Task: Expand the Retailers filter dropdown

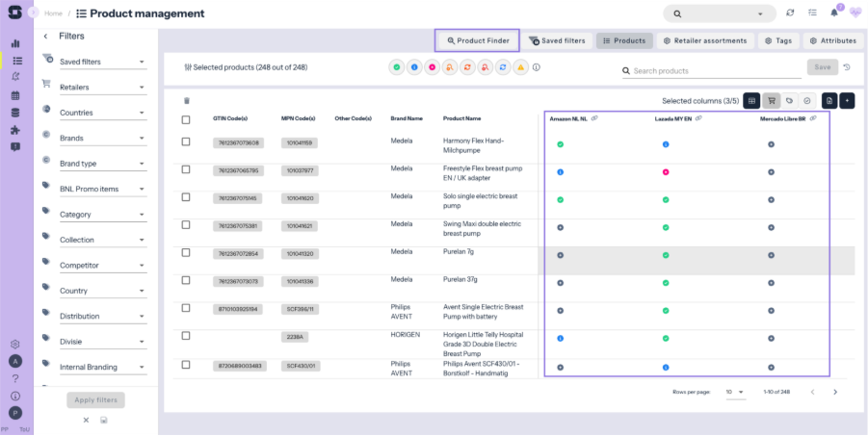Action: (x=102, y=87)
